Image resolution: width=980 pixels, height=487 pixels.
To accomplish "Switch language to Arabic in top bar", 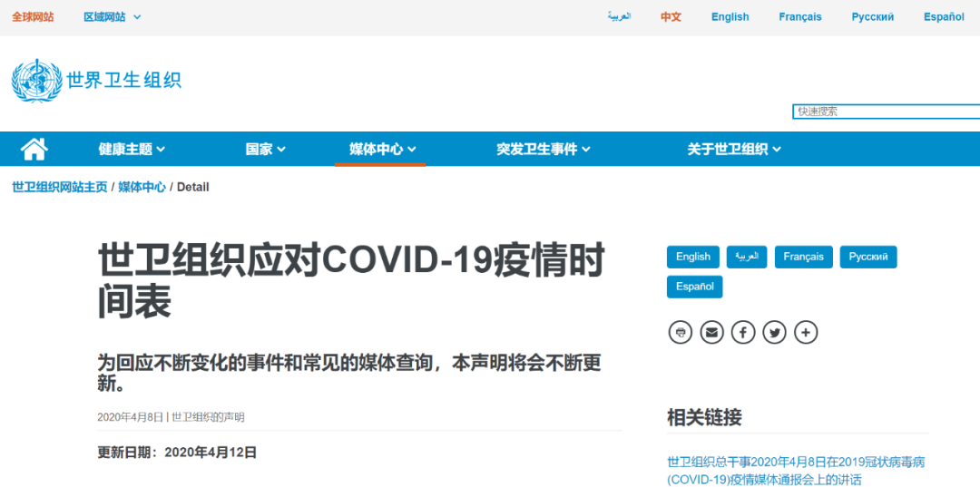I will [x=620, y=17].
